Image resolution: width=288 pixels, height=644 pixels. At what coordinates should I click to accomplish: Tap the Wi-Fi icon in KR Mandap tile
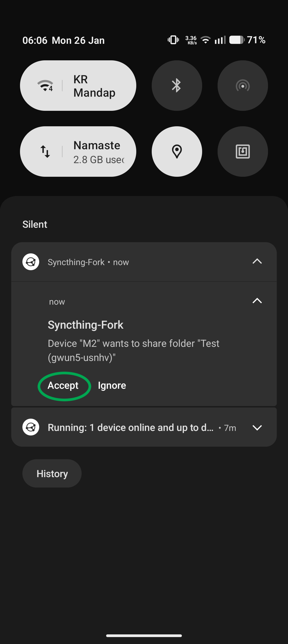click(45, 85)
